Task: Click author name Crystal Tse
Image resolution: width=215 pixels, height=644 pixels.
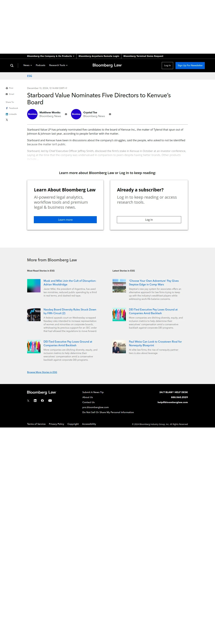Action: pos(90,113)
